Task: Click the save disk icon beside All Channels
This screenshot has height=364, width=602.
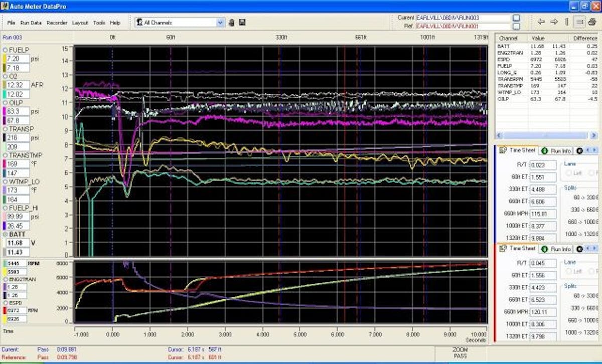Action: click(x=242, y=23)
